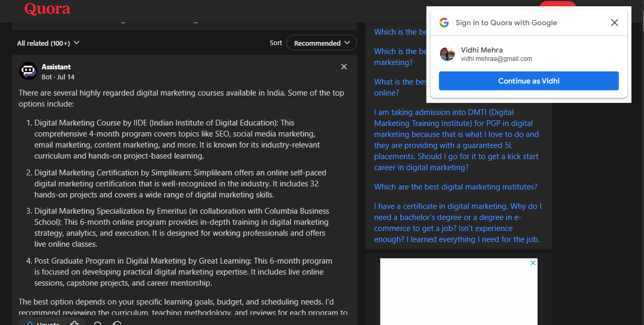644x325 pixels.
Task: Click the red button in the header
Action: (557, 6)
